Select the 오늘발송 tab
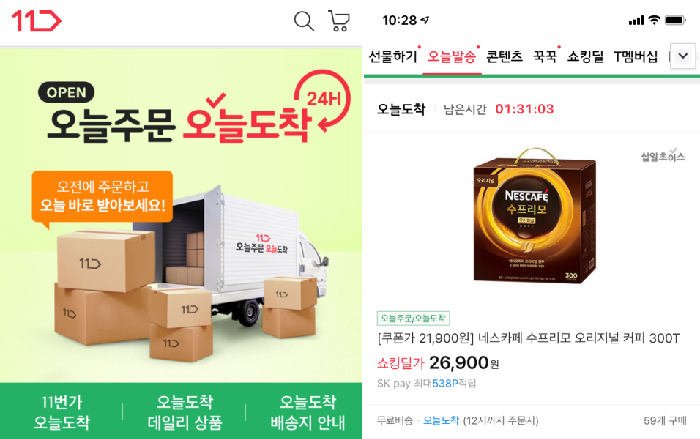The height and width of the screenshot is (439, 700). click(x=452, y=57)
